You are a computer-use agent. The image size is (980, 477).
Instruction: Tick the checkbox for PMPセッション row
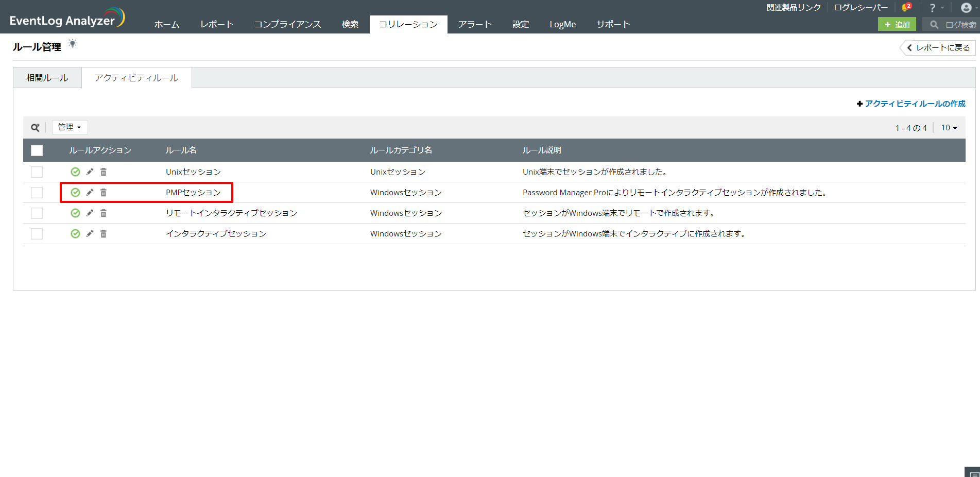(x=37, y=193)
